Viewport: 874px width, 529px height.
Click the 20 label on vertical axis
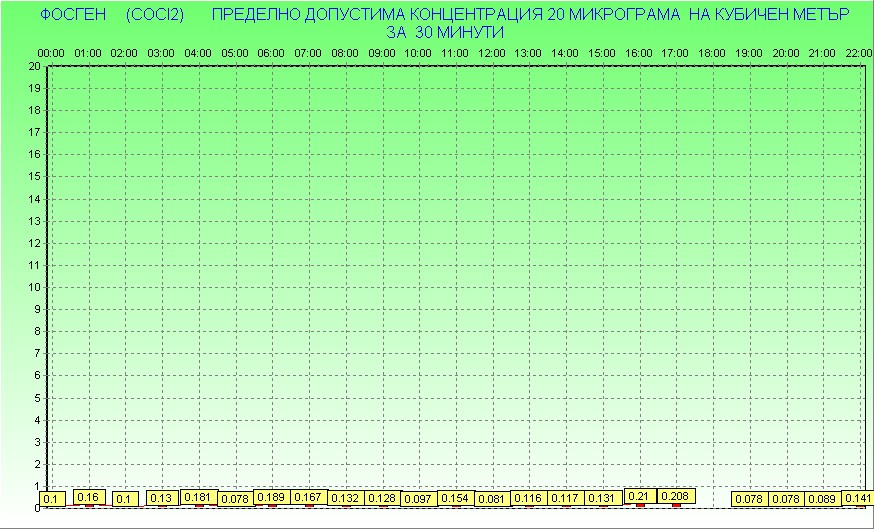tap(35, 66)
